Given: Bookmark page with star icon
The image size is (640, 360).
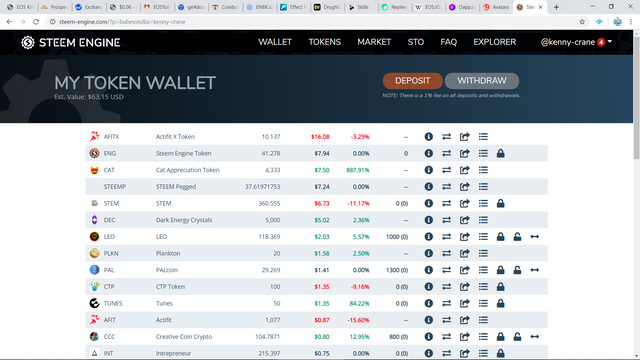Looking at the screenshot, I should click(x=582, y=22).
